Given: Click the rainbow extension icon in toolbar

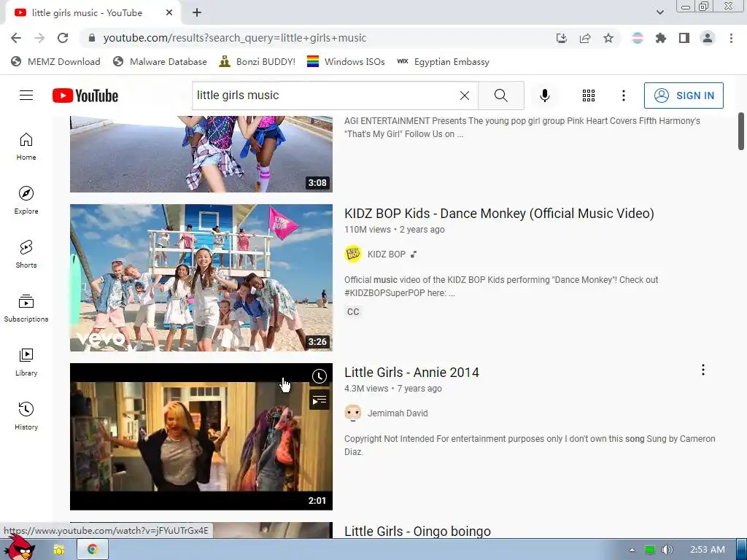Looking at the screenshot, I should [x=638, y=38].
